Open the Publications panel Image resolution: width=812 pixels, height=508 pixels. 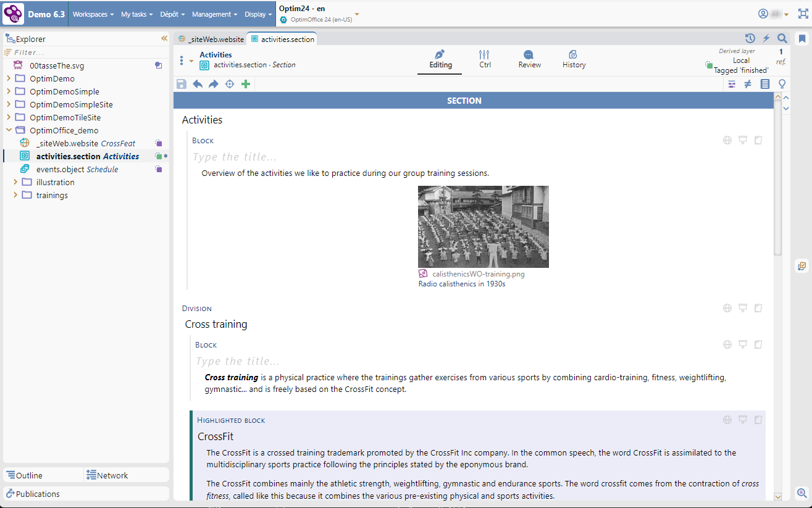pyautogui.click(x=37, y=494)
